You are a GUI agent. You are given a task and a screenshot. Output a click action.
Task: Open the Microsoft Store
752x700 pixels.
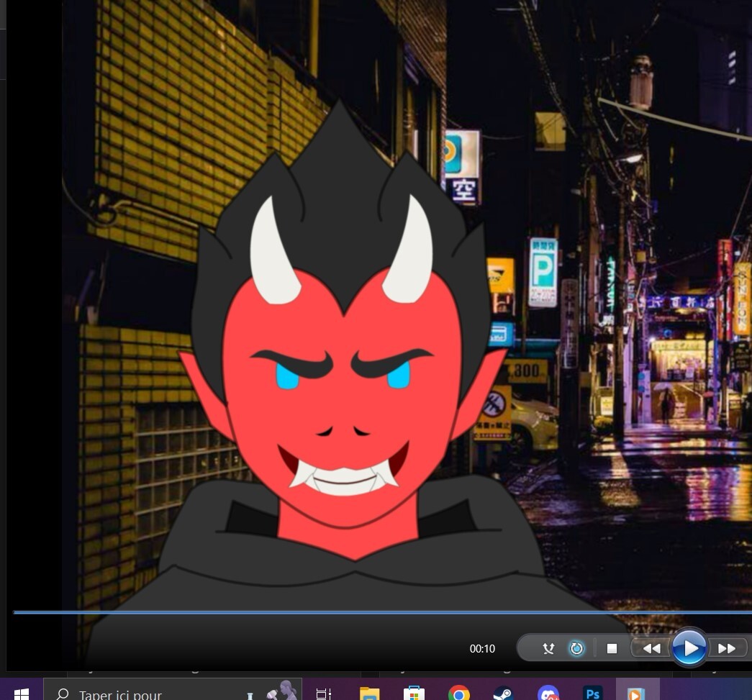click(x=414, y=694)
